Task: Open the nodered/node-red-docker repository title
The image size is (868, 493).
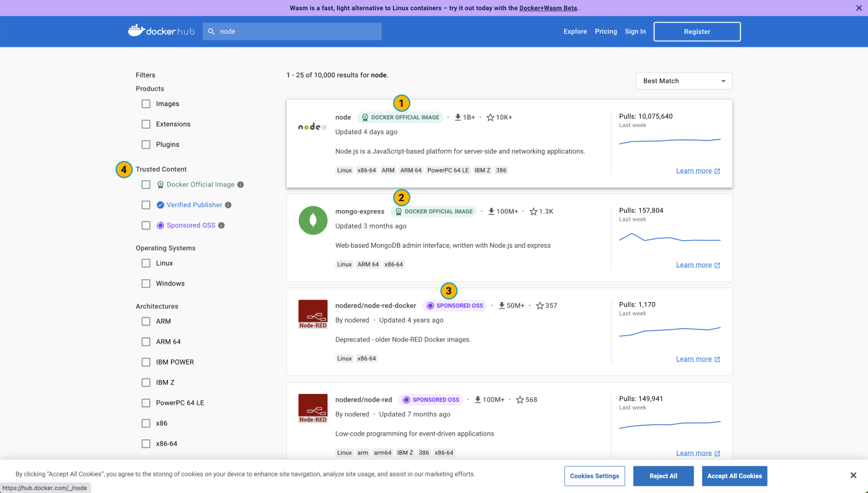Action: pyautogui.click(x=376, y=306)
